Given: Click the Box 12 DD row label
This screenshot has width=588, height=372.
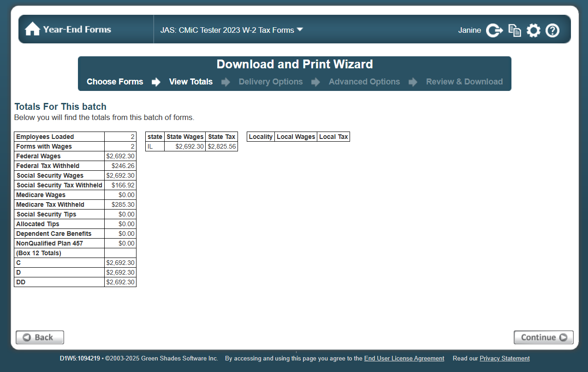Looking at the screenshot, I should click(x=21, y=282).
